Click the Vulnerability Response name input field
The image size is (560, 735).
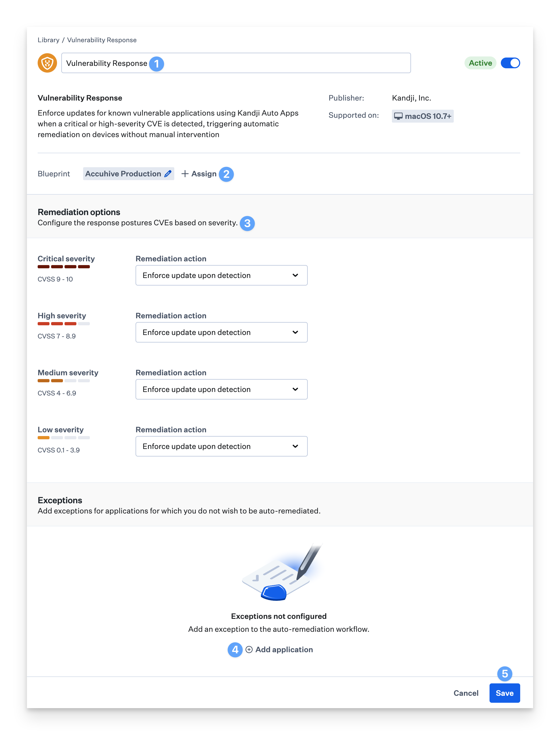(x=283, y=63)
